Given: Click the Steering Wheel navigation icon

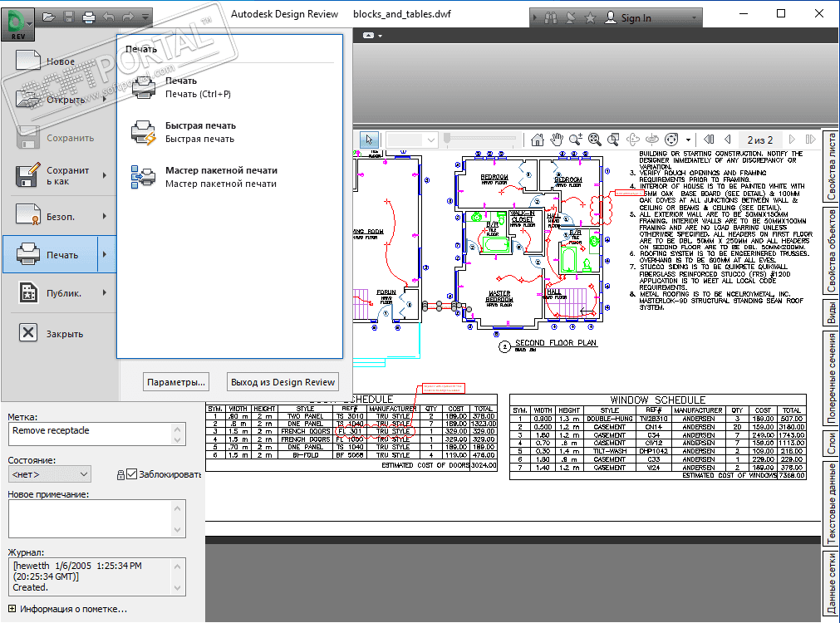Looking at the screenshot, I should [x=671, y=140].
